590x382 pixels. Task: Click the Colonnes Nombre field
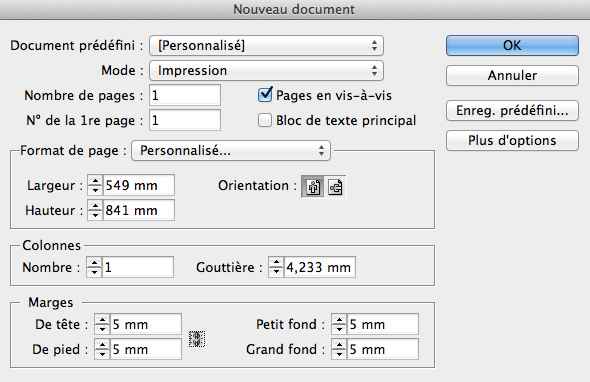[138, 267]
